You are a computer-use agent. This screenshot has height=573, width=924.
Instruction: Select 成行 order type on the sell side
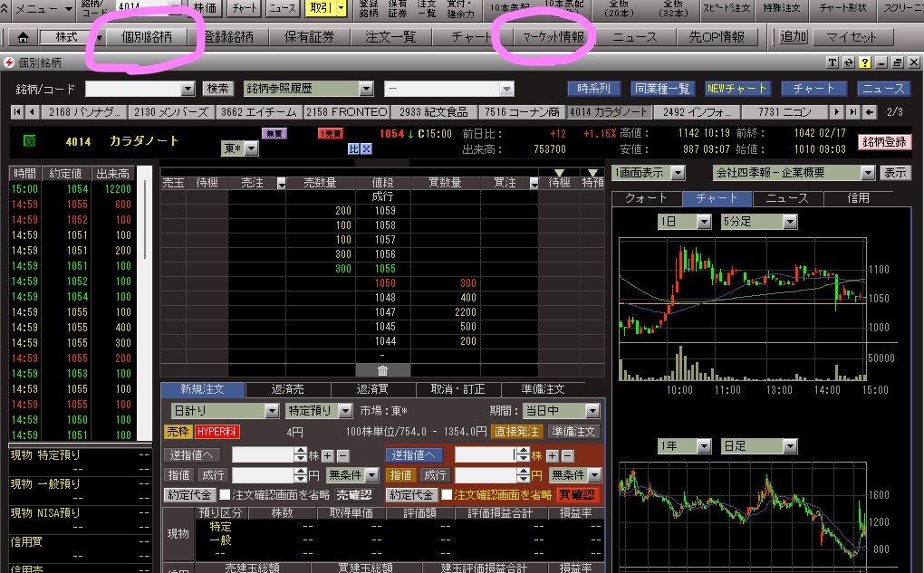(x=213, y=475)
